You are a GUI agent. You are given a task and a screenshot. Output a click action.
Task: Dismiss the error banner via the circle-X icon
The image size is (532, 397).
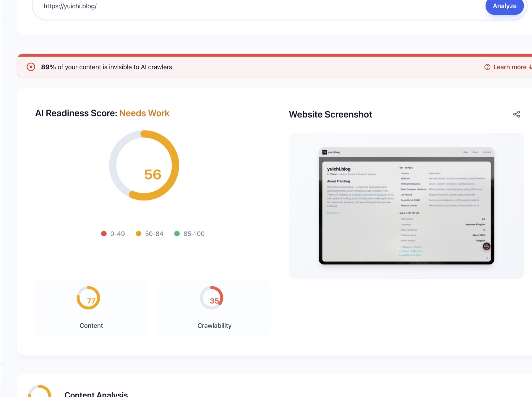coord(31,67)
